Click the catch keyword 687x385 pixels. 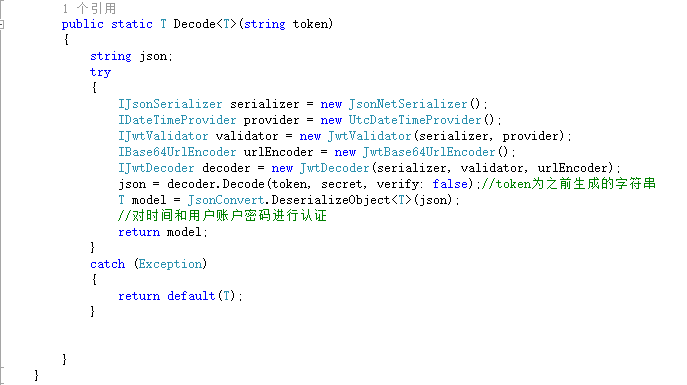coord(107,264)
